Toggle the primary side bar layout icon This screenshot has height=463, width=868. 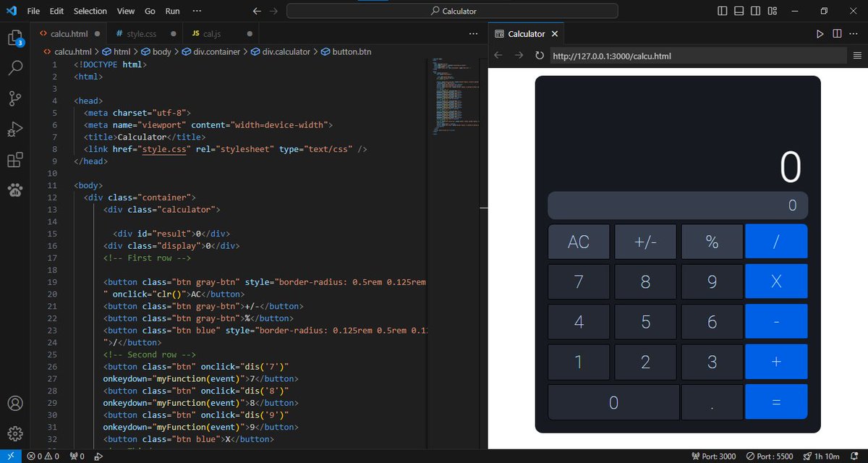(x=722, y=11)
